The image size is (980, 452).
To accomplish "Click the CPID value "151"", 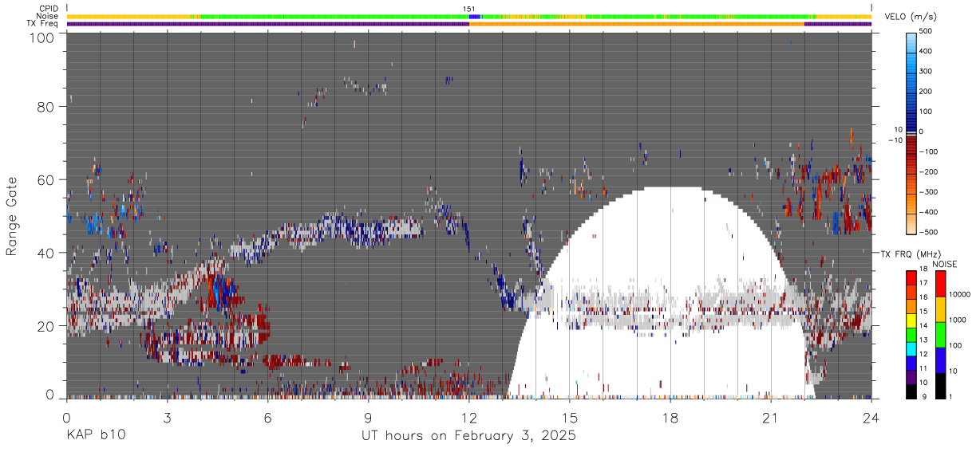I will (x=470, y=9).
